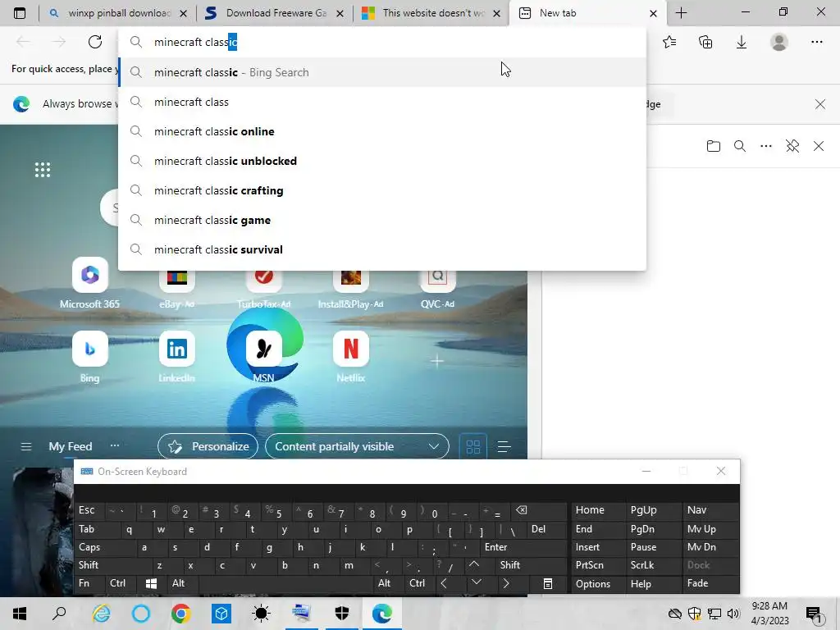
Task: Choose suggestion minecraft classic crafting
Action: pyautogui.click(x=382, y=190)
